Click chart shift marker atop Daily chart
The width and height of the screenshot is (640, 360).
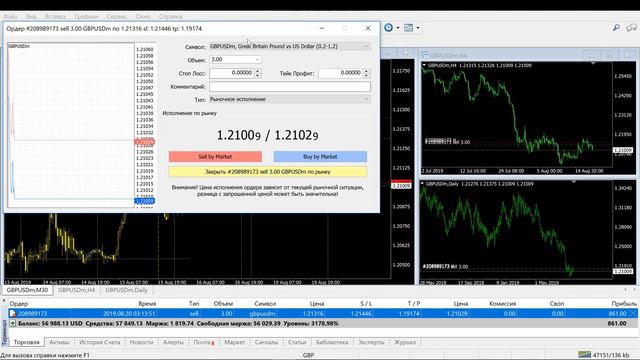pos(574,181)
